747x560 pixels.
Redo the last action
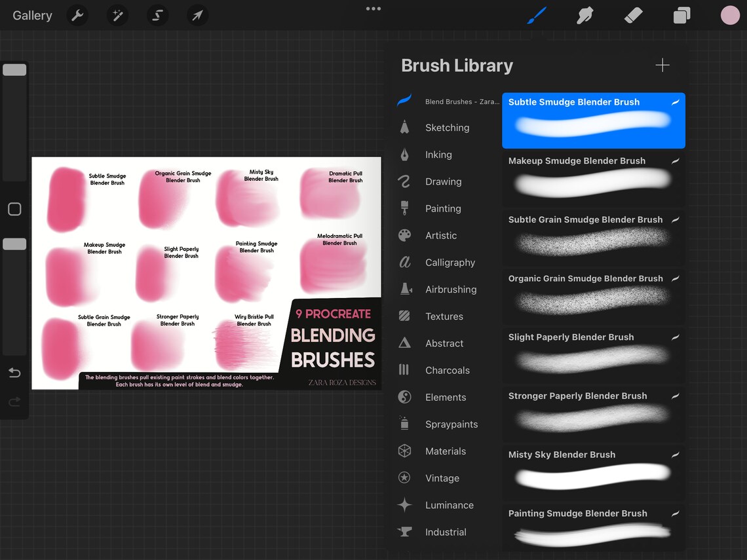click(15, 402)
